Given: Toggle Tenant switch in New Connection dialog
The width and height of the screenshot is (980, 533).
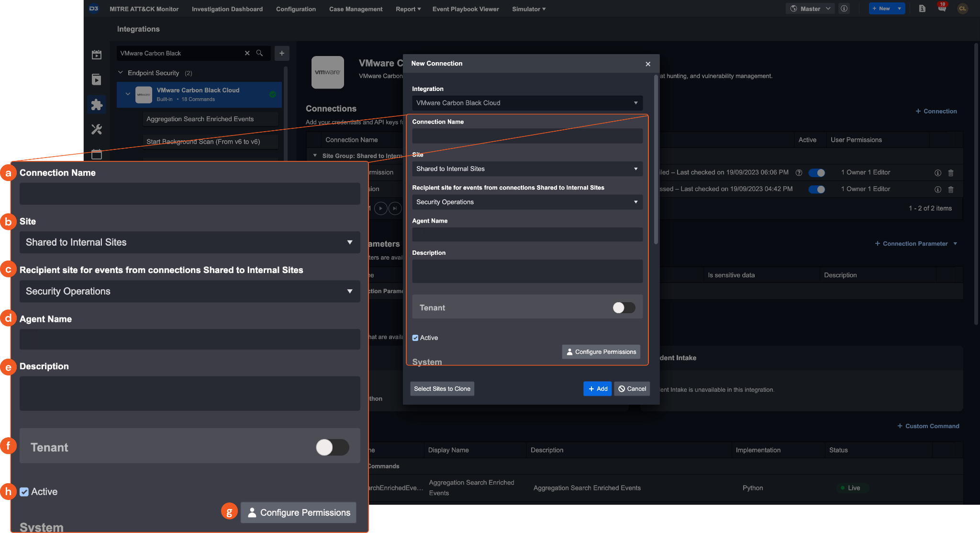Looking at the screenshot, I should point(624,307).
